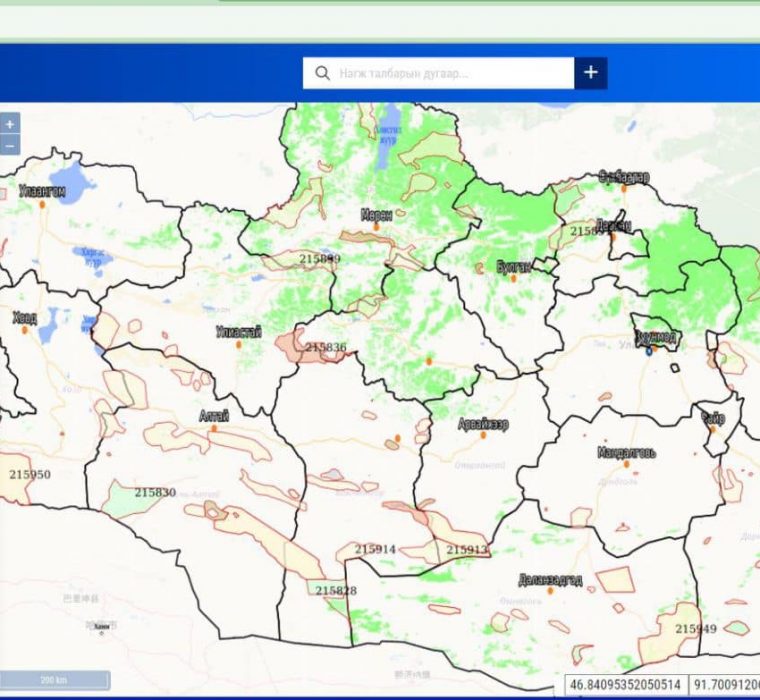Click parcel label 215914

[375, 549]
